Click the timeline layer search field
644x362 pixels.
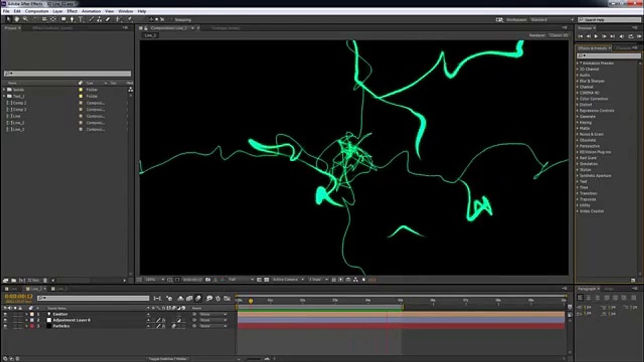[93, 298]
